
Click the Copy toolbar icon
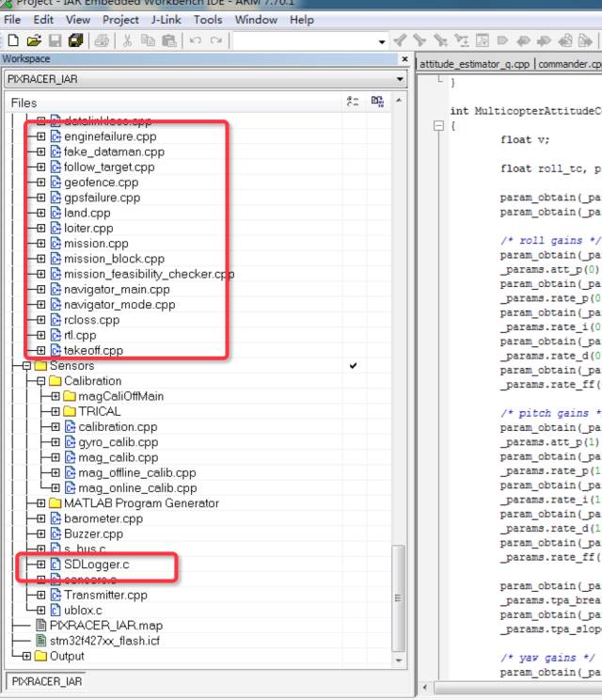pos(148,40)
